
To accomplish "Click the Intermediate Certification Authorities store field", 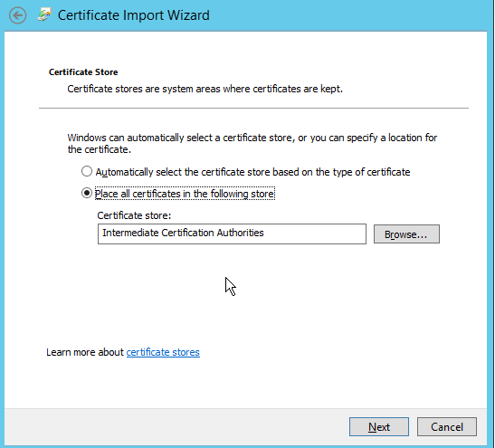I will (232, 234).
